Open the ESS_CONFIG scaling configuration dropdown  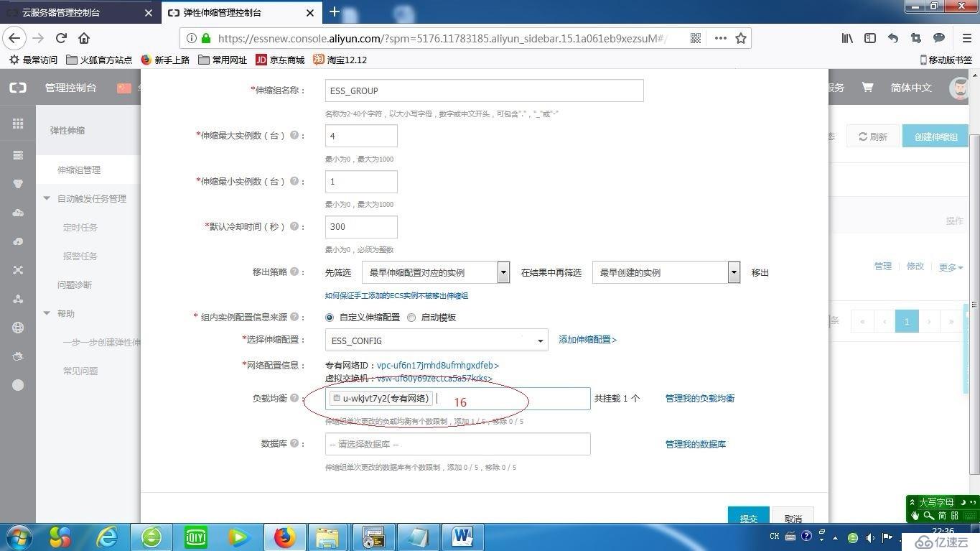click(x=437, y=341)
